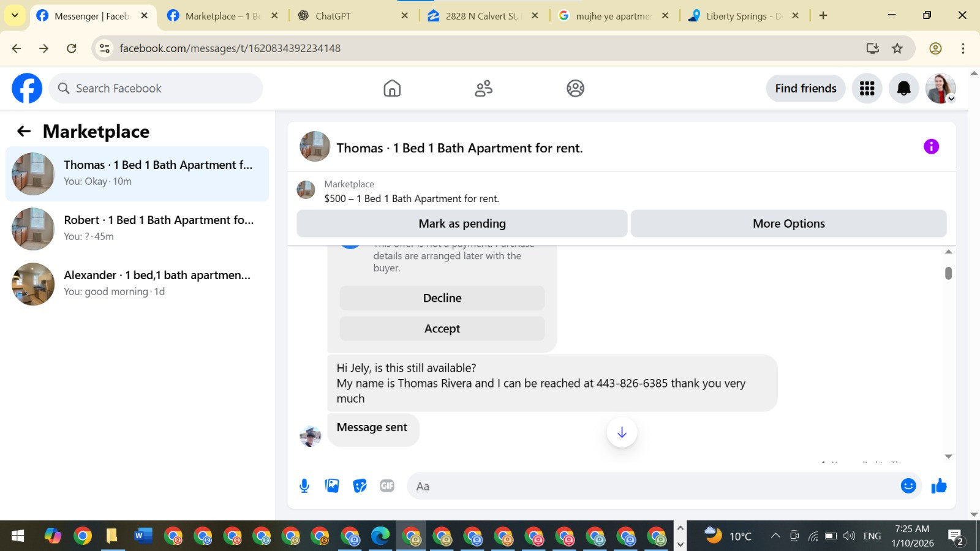This screenshot has width=980, height=551.
Task: Open the tab search dropdown
Action: (x=15, y=15)
